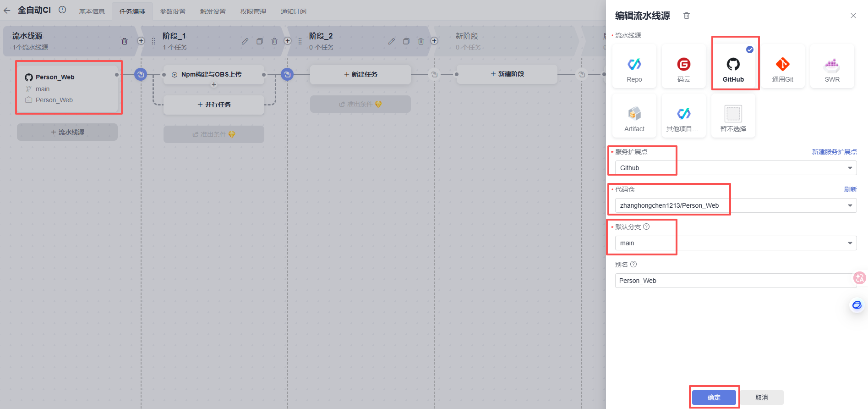Add a stage after 阶段_2 via plus icon

434,41
